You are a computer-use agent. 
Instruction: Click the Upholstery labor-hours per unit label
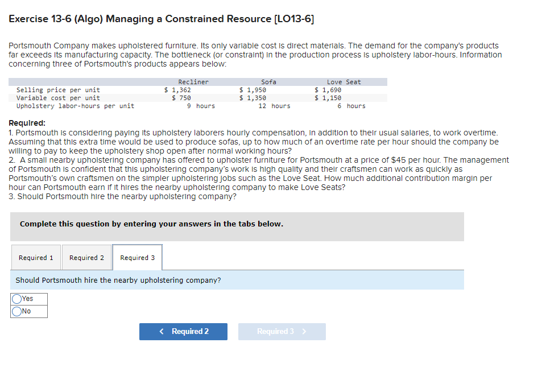coord(75,106)
